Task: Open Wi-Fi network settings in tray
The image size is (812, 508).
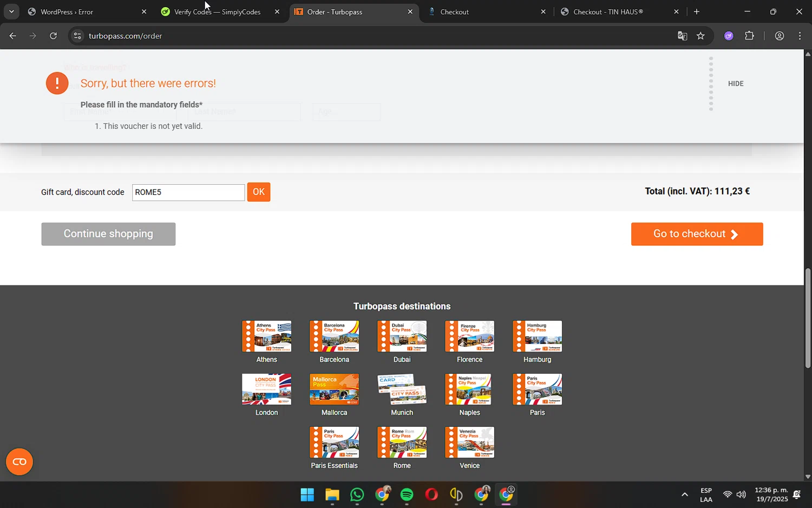Action: coord(728,495)
